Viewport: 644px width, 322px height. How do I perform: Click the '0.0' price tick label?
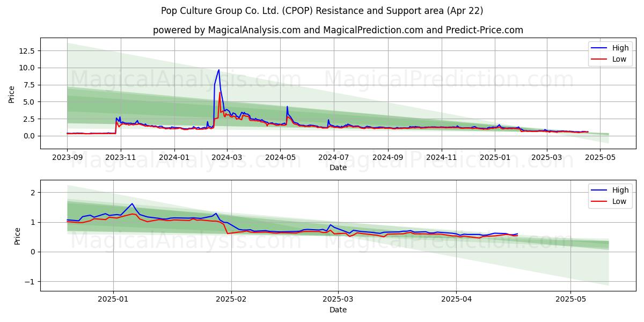click(30, 136)
